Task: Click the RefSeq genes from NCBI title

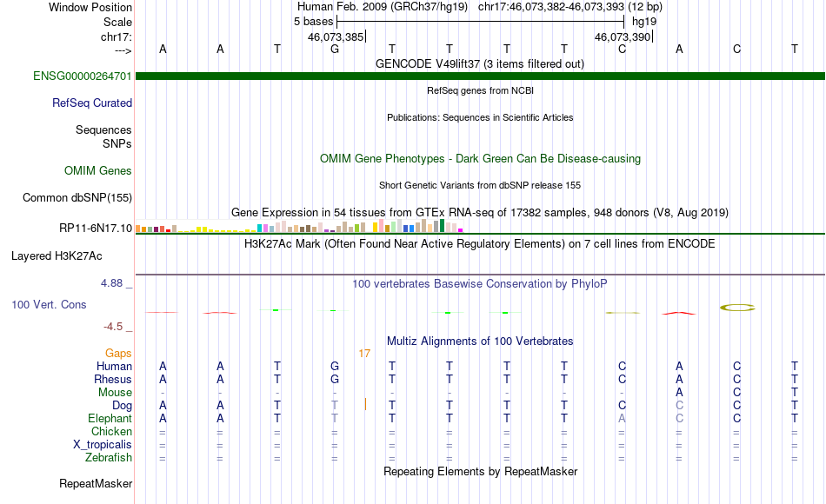Action: click(x=481, y=91)
